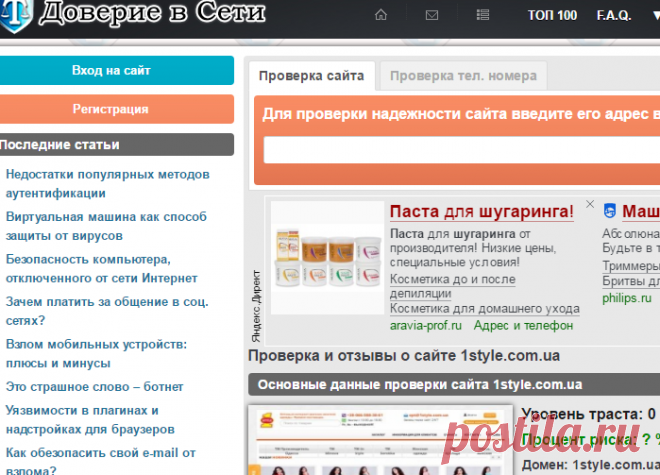Open the envelope contact icon

(432, 15)
